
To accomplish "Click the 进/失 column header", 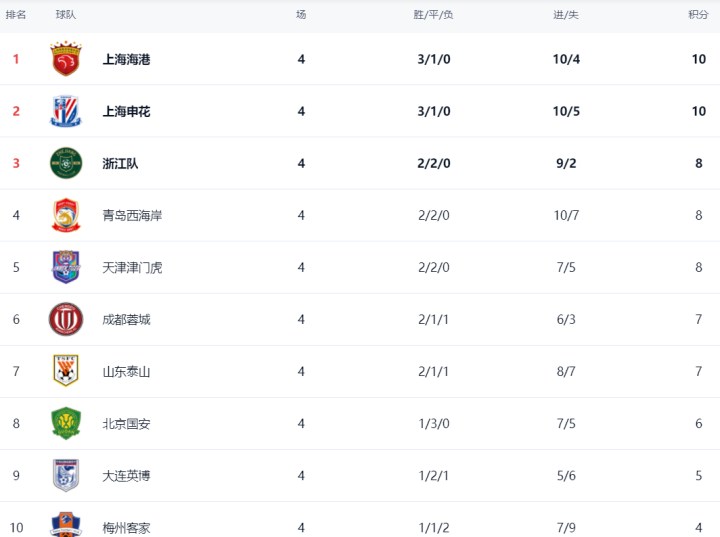I will click(566, 15).
